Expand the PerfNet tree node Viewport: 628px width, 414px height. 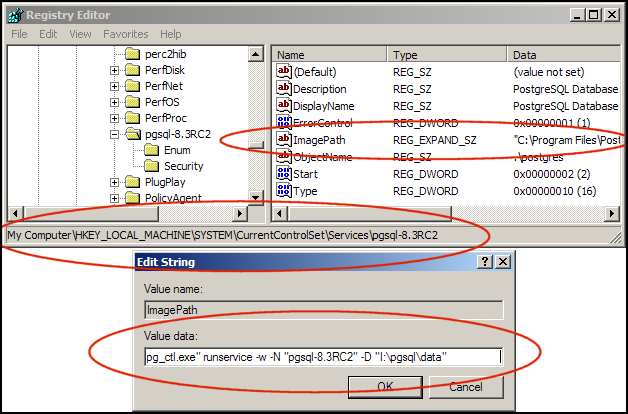pos(115,86)
